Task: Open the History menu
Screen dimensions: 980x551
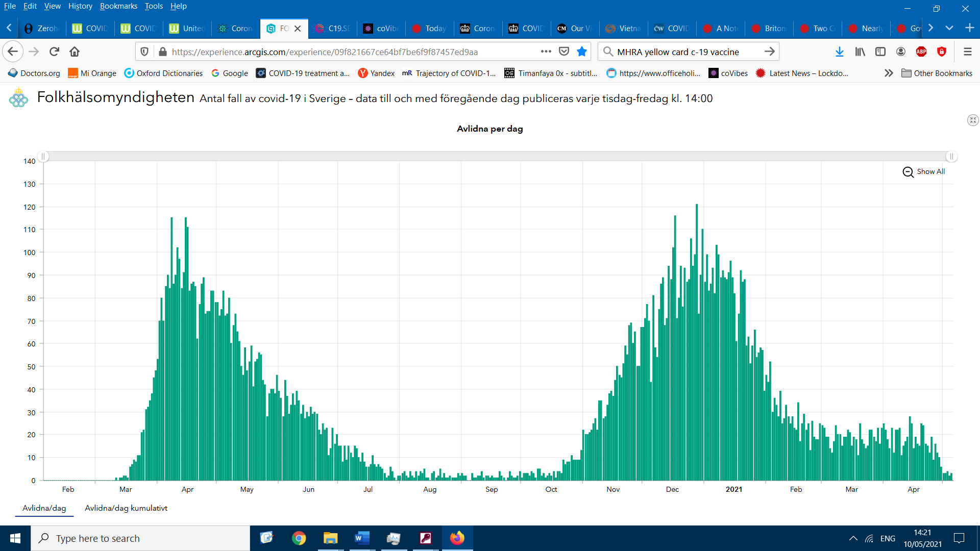Action: coord(80,6)
